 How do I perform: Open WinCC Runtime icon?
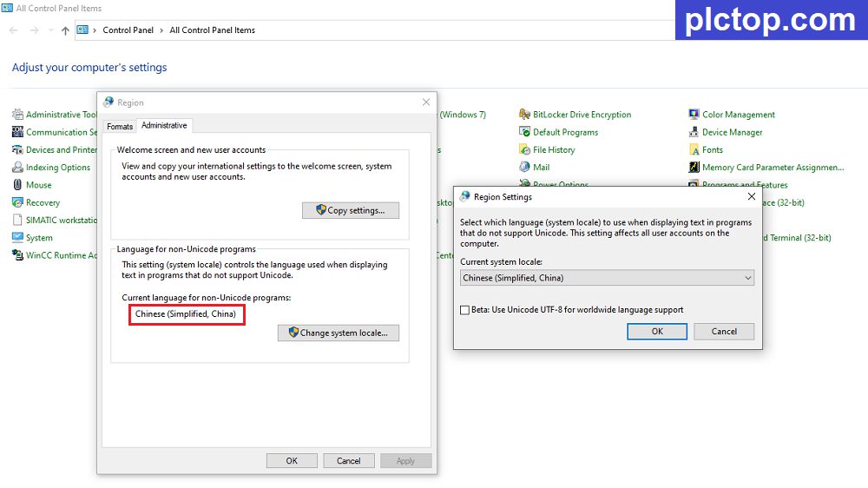[x=17, y=255]
